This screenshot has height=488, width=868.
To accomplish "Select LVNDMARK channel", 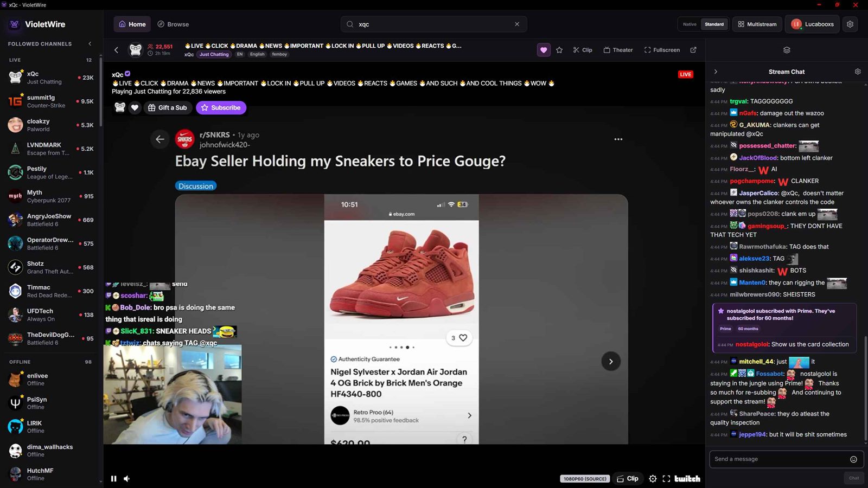I will pos(52,149).
